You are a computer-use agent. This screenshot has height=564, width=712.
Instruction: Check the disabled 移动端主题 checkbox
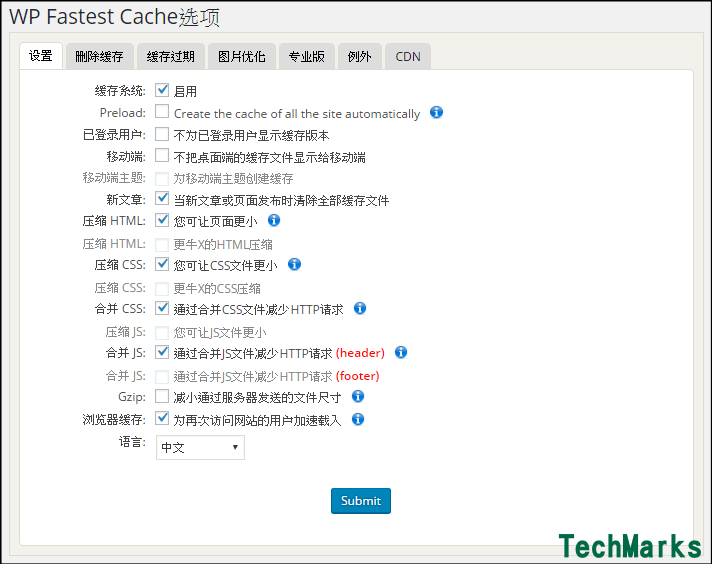pyautogui.click(x=162, y=178)
